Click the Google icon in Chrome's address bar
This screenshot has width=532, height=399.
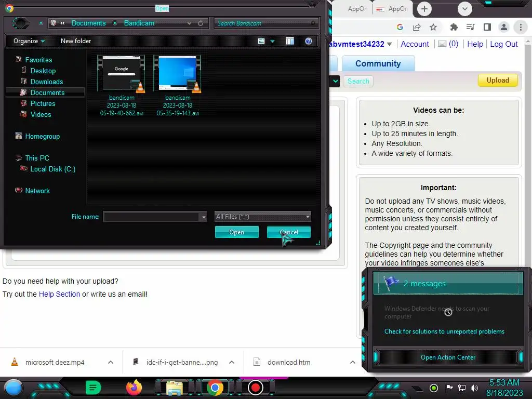coord(400,27)
